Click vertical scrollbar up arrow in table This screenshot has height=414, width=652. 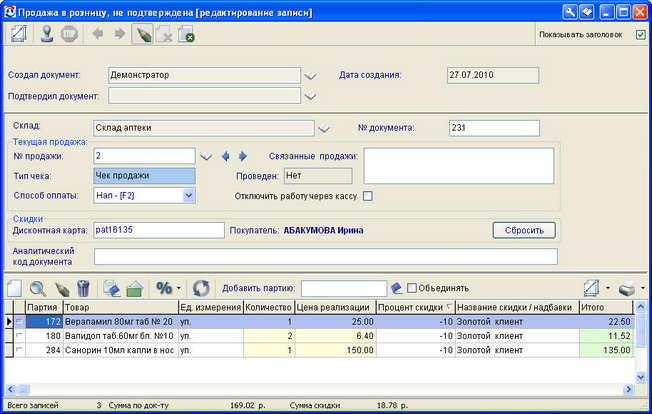[x=641, y=307]
